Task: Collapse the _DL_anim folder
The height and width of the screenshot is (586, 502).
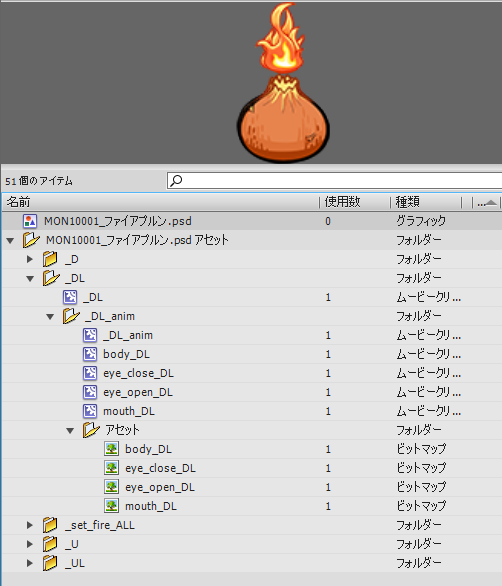Action: 50,317
